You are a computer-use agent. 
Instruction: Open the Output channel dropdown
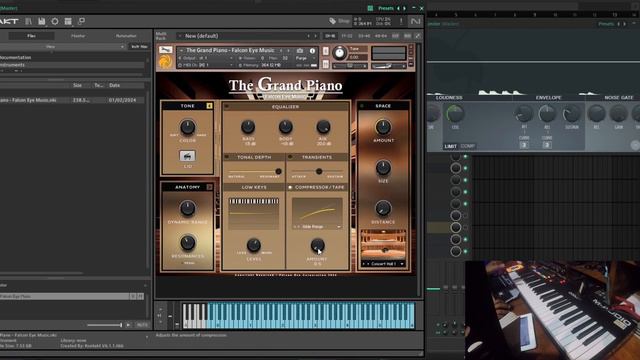[207, 58]
